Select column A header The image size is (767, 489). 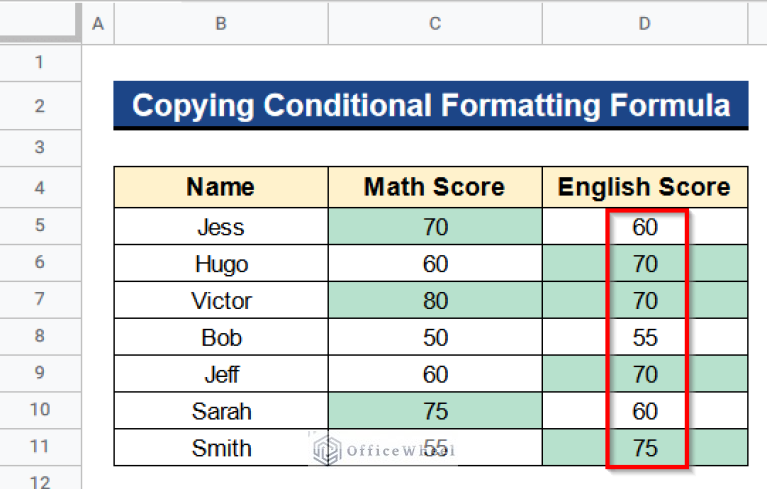click(x=97, y=23)
